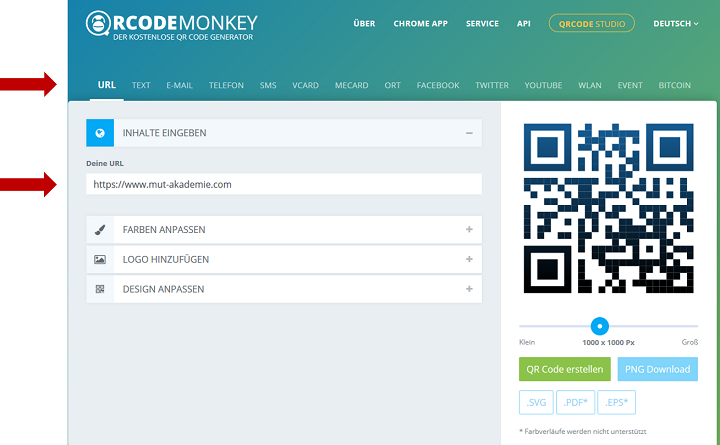Click the QRCode Studio button
720x445 pixels.
pos(592,23)
